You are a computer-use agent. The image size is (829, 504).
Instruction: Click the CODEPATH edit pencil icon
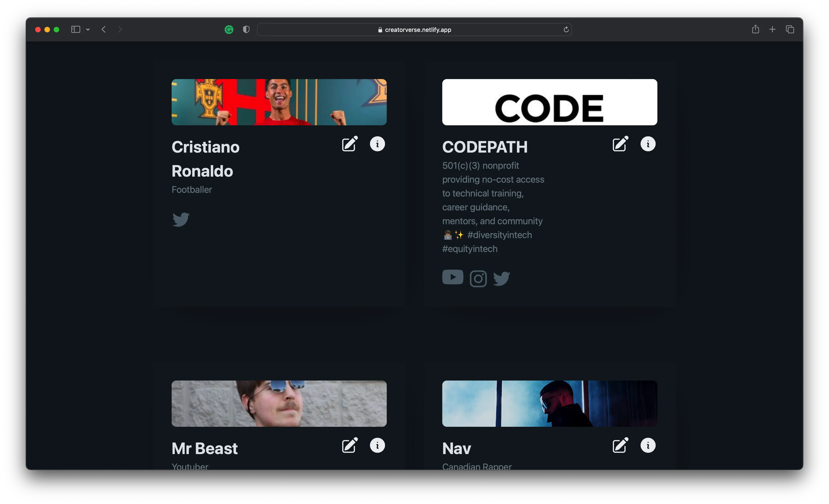click(x=620, y=144)
